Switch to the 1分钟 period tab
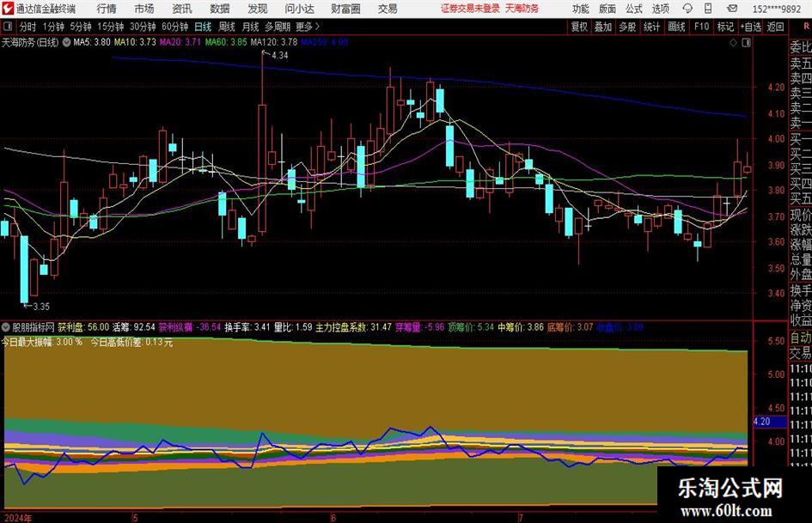The width and height of the screenshot is (812, 523). (52, 27)
